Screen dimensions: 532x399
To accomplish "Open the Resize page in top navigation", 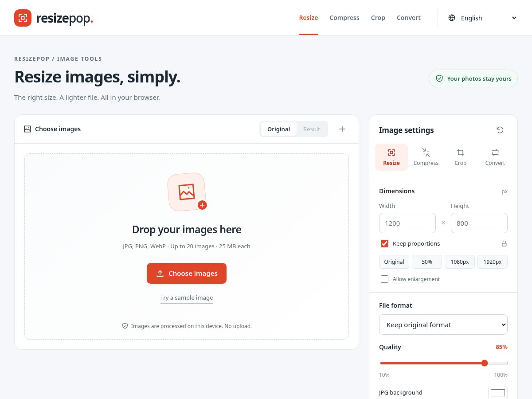I will click(x=309, y=18).
